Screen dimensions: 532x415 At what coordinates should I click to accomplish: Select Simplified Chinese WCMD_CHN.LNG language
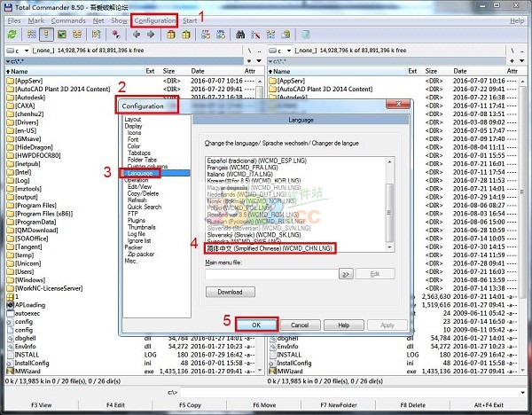tap(270, 248)
